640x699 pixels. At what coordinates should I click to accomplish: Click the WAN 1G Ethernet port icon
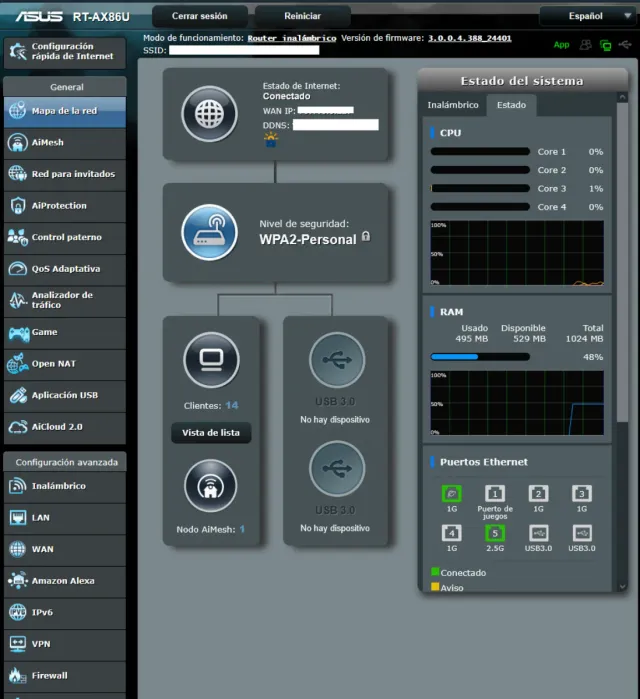coord(451,494)
